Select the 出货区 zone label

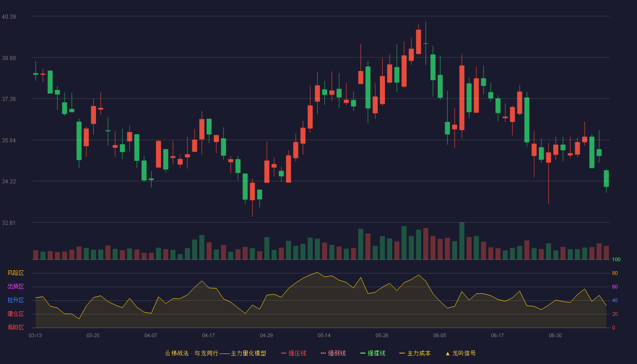pos(15,287)
